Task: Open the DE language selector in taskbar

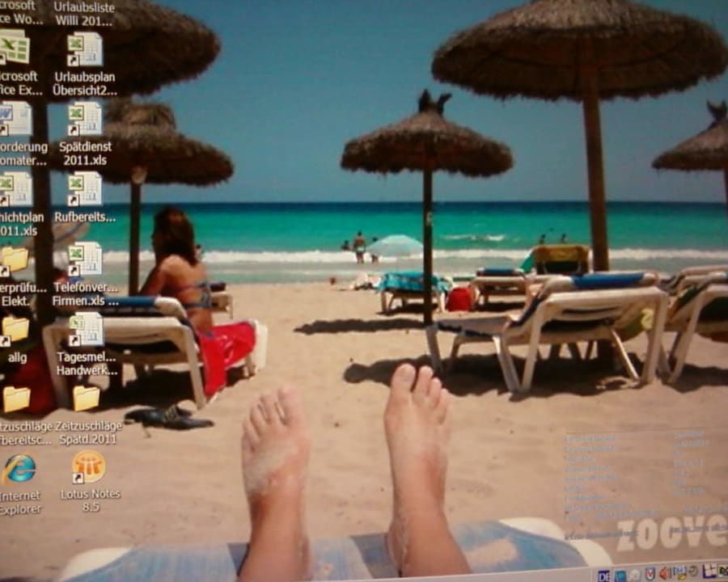Action: pos(603,575)
